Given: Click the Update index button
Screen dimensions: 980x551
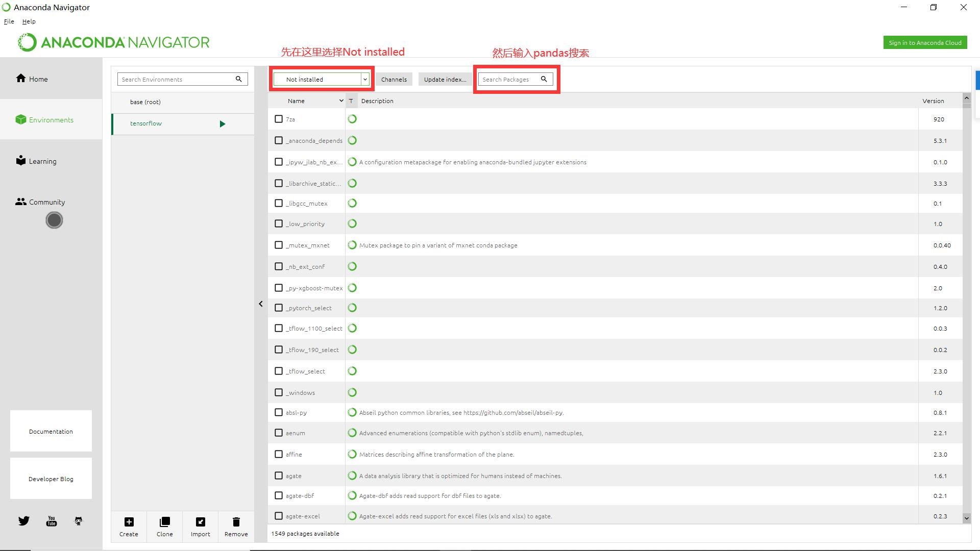Looking at the screenshot, I should [x=445, y=79].
